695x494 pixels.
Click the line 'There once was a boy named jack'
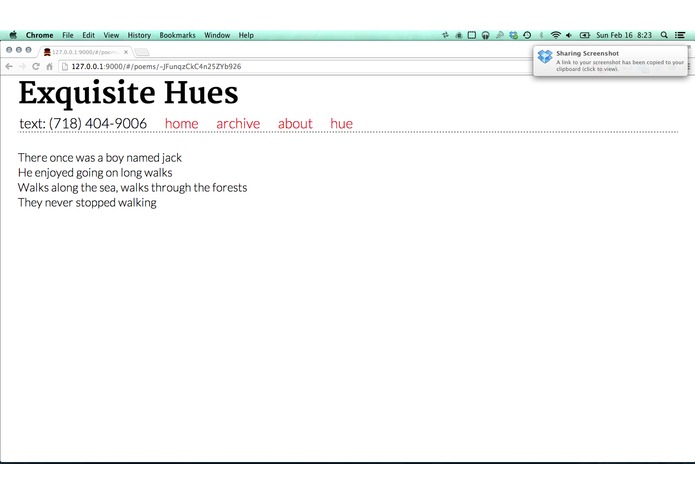tap(100, 158)
